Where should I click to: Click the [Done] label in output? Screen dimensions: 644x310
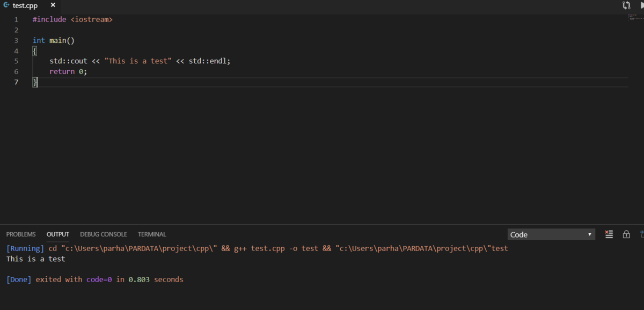[x=19, y=279]
